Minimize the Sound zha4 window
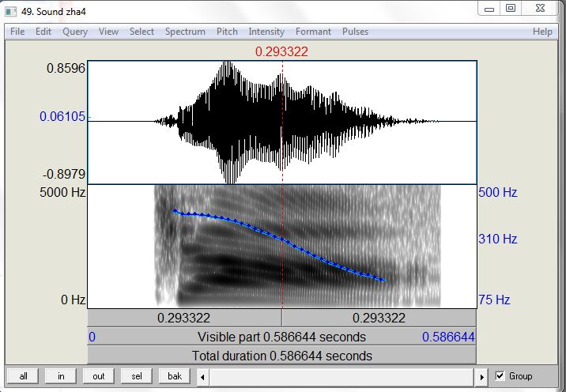The image size is (566, 392). (x=489, y=9)
